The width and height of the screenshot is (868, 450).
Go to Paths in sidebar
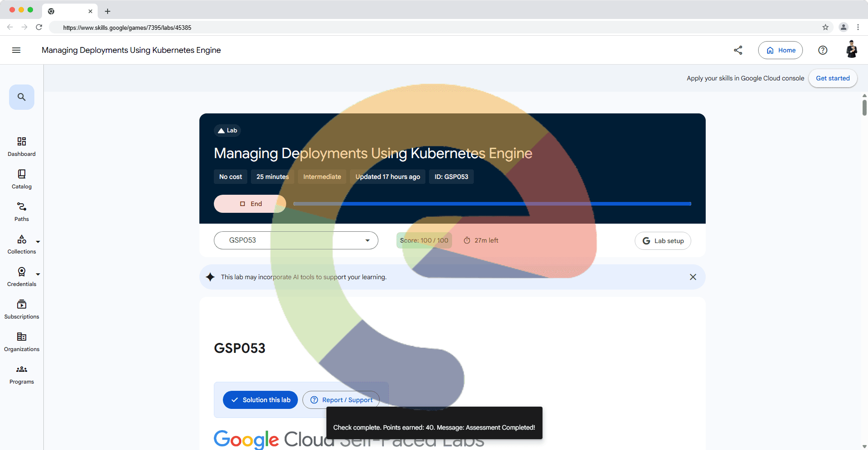click(22, 212)
